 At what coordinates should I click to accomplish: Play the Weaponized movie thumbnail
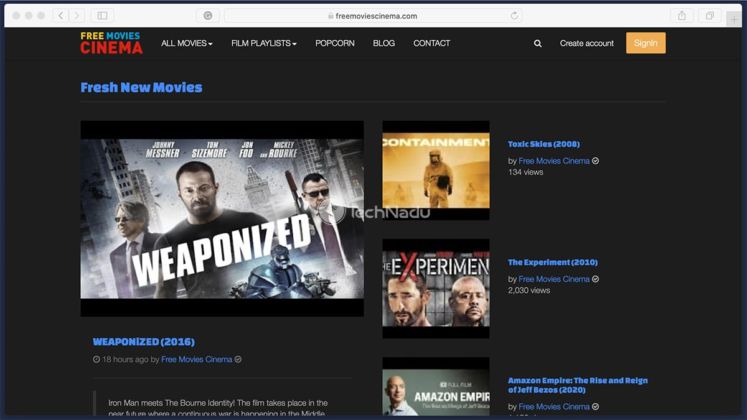[222, 219]
